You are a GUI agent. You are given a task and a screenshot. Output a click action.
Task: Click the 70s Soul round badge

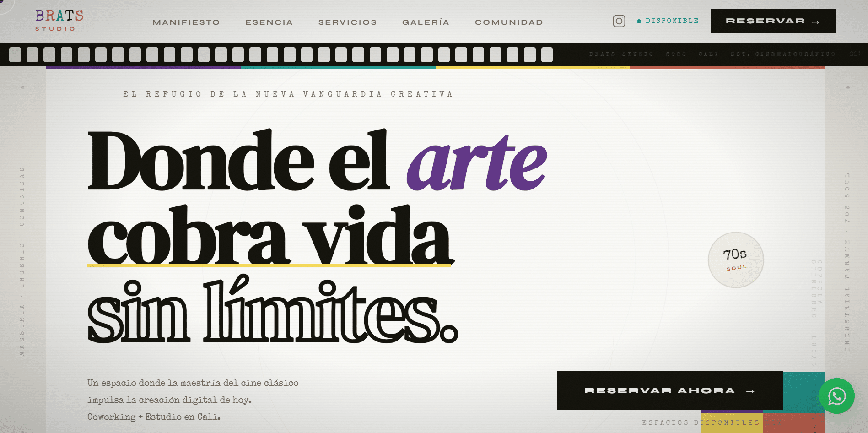[736, 260]
